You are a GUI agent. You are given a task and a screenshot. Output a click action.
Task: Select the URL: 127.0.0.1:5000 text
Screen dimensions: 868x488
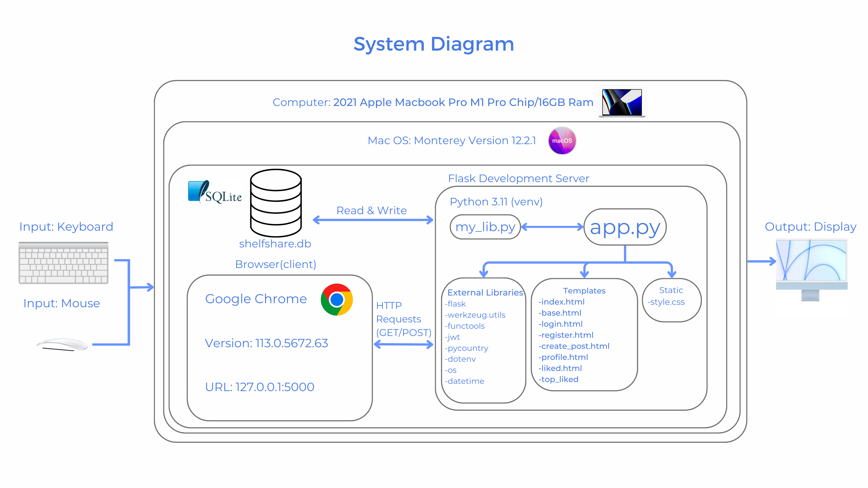[x=259, y=387]
